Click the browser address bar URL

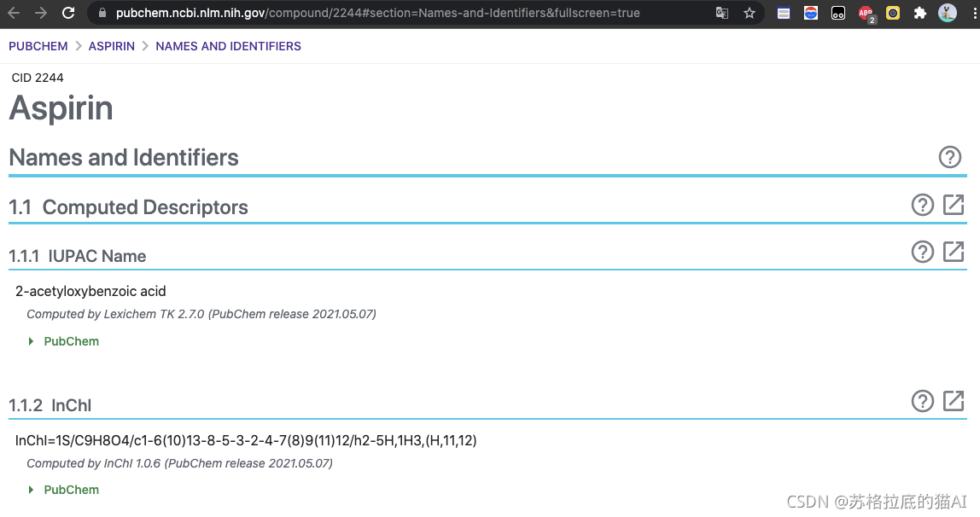pyautogui.click(x=377, y=13)
